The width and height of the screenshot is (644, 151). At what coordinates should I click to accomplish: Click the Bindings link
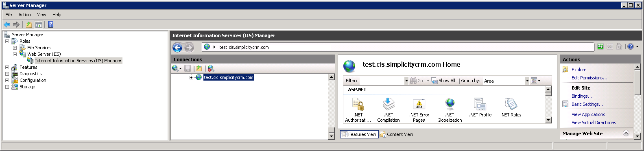point(582,96)
